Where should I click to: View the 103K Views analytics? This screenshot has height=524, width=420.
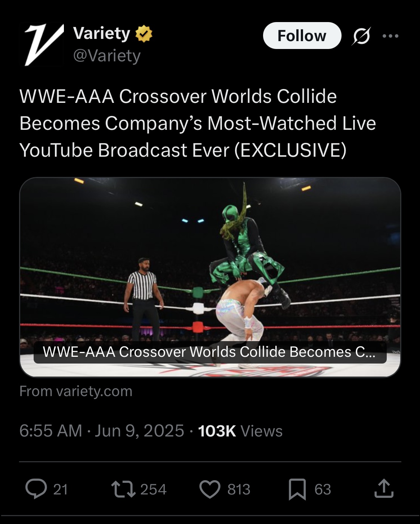coord(240,431)
